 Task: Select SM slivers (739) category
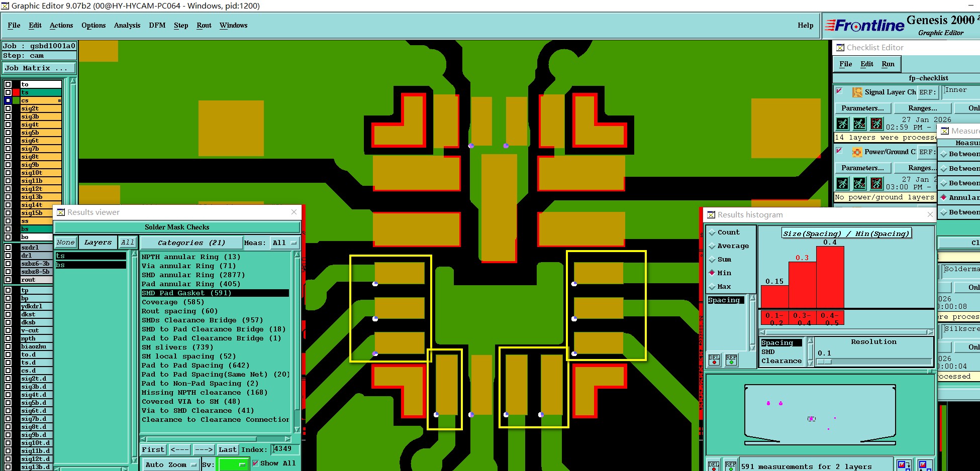177,347
